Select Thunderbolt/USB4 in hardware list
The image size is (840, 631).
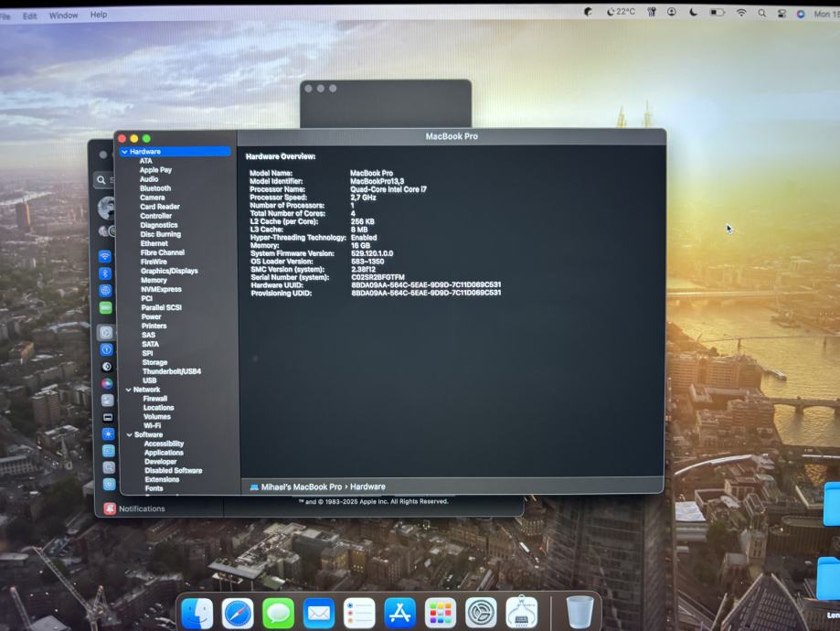pyautogui.click(x=171, y=371)
